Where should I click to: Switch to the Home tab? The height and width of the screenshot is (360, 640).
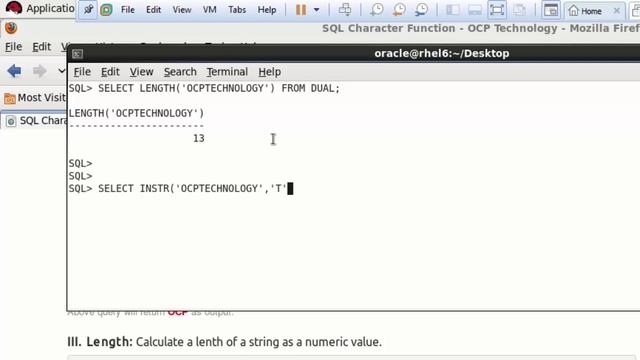click(x=585, y=11)
